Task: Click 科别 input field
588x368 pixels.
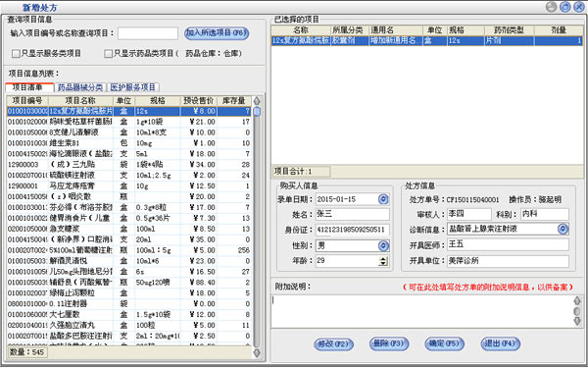Action: pyautogui.click(x=545, y=214)
